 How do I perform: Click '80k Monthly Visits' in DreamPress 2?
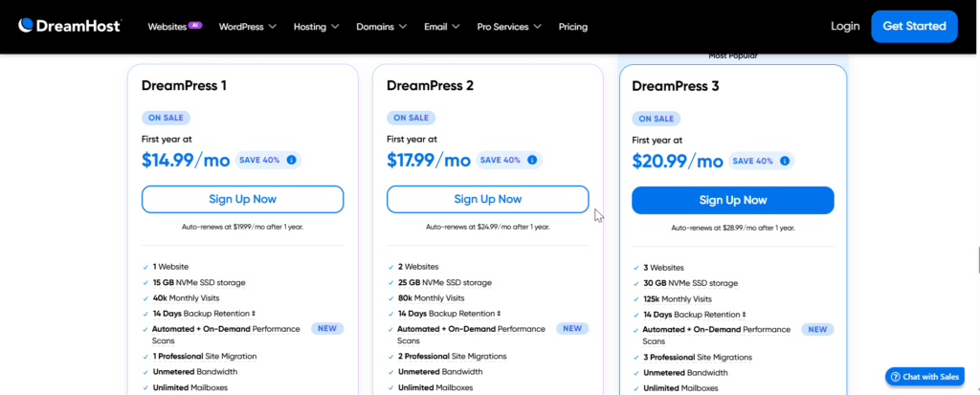[x=431, y=298]
